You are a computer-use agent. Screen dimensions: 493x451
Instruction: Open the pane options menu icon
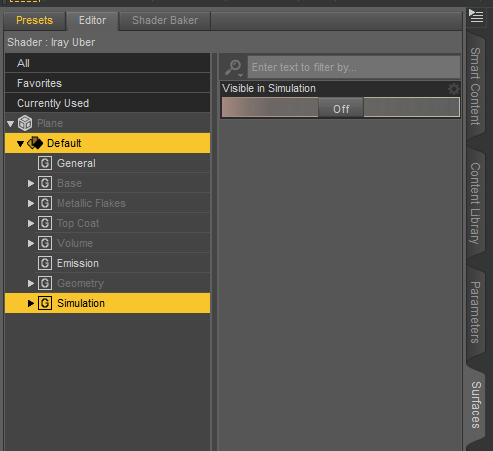coord(476,16)
